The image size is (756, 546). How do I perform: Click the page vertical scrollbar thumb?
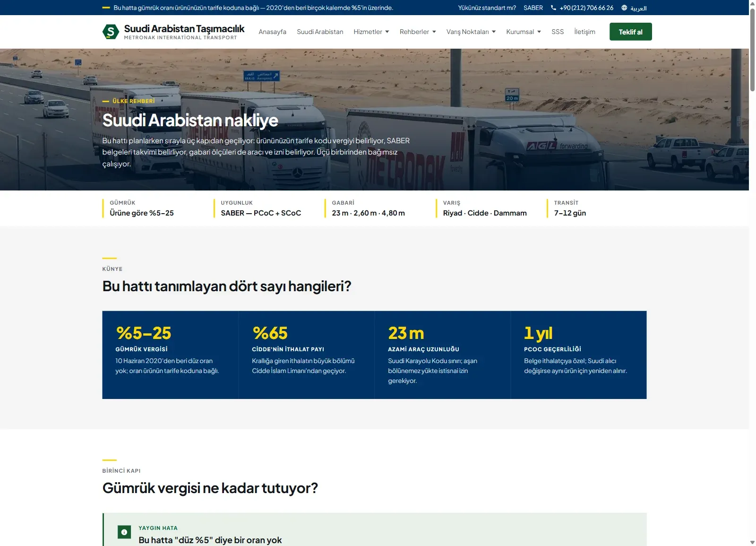pyautogui.click(x=752, y=50)
